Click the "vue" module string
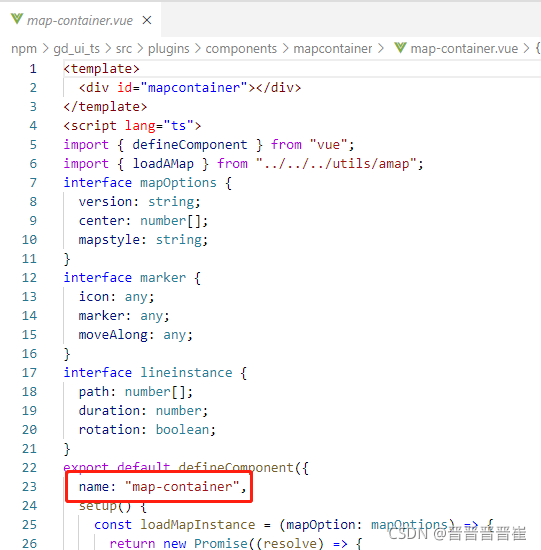 328,145
